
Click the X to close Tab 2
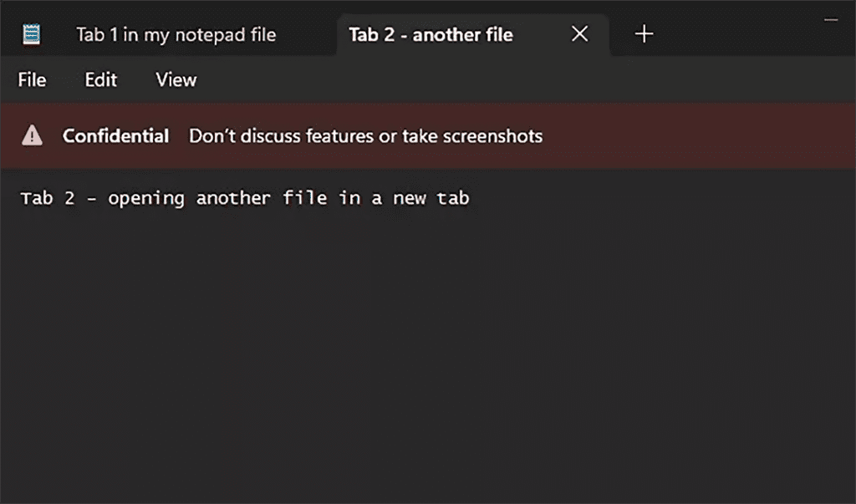pyautogui.click(x=579, y=33)
